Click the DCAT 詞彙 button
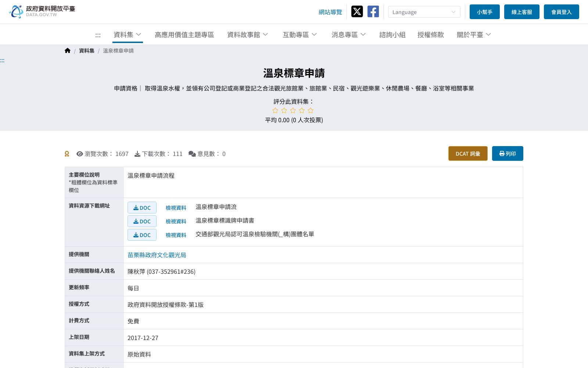Screen dimensions: 588x368 point(468,153)
